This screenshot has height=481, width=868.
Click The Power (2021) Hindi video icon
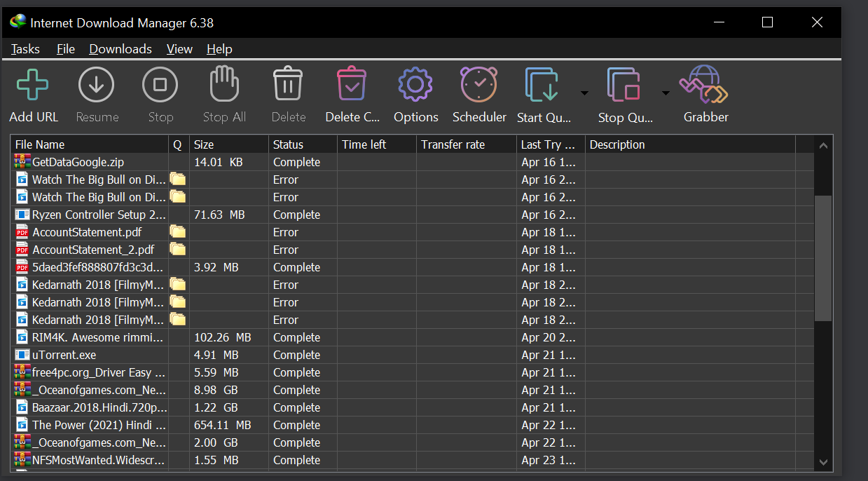click(22, 425)
